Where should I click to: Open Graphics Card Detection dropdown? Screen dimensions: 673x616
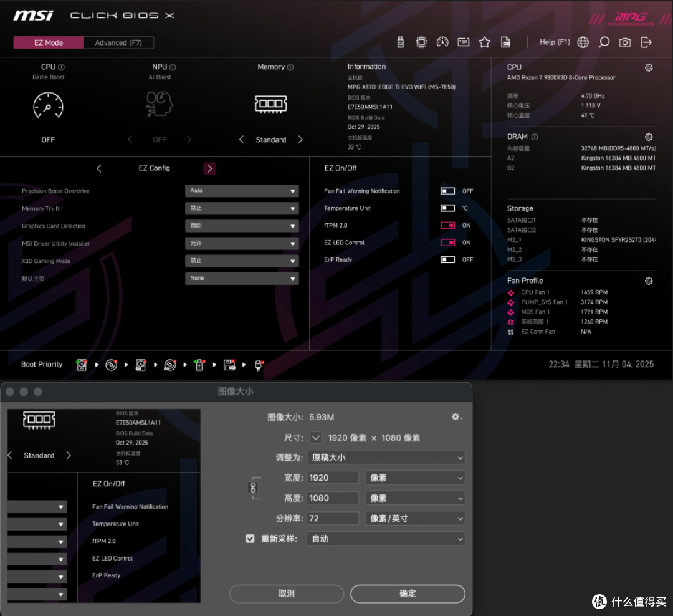click(242, 226)
